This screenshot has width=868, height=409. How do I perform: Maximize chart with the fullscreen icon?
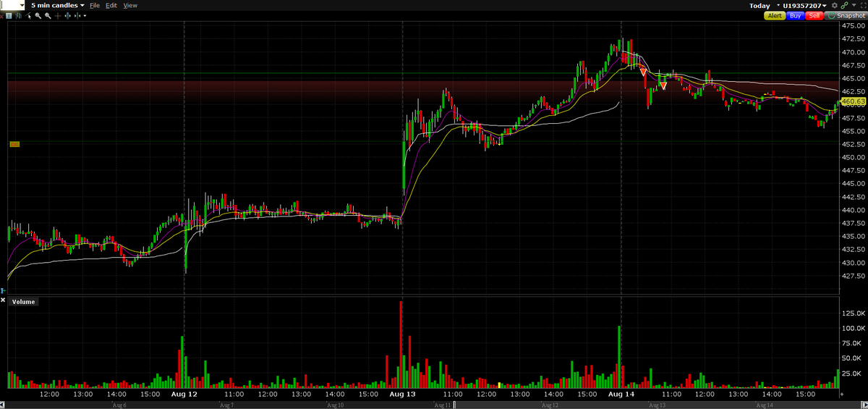pos(864,5)
